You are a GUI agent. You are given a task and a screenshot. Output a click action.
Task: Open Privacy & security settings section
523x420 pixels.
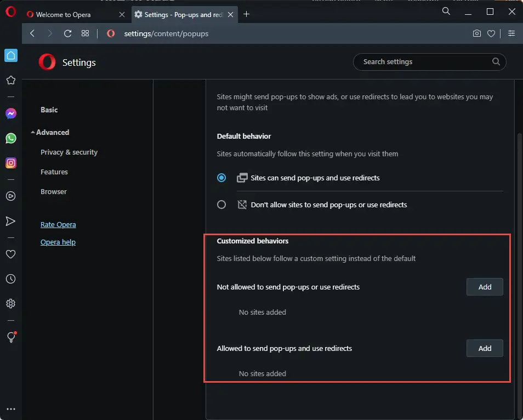click(69, 152)
